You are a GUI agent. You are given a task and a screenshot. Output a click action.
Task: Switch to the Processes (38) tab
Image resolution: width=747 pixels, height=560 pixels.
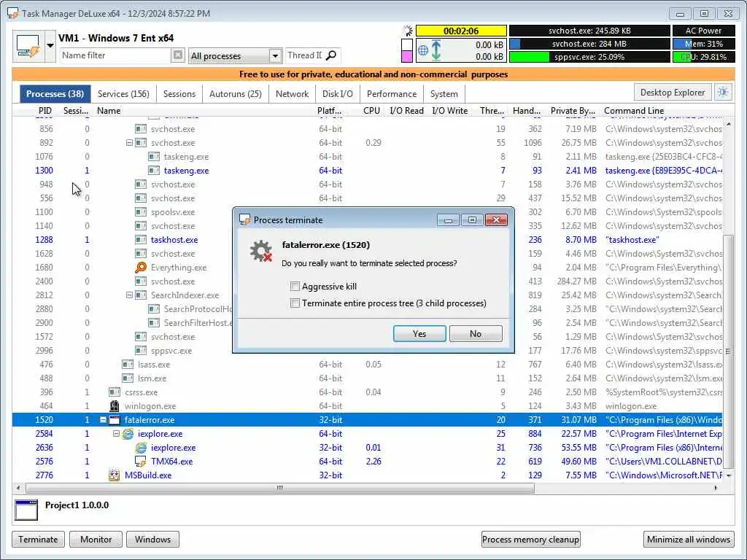tap(55, 94)
